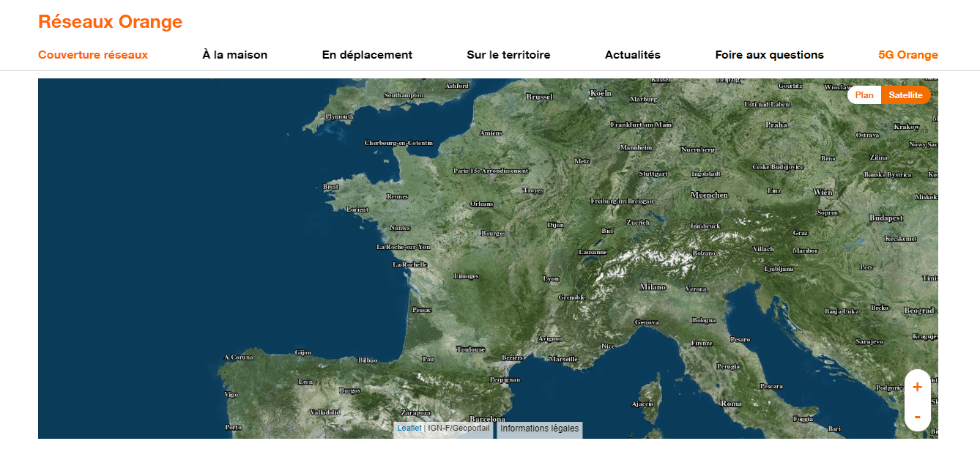The width and height of the screenshot is (980, 460).
Task: Click the Genova label on the map
Action: coord(647,322)
